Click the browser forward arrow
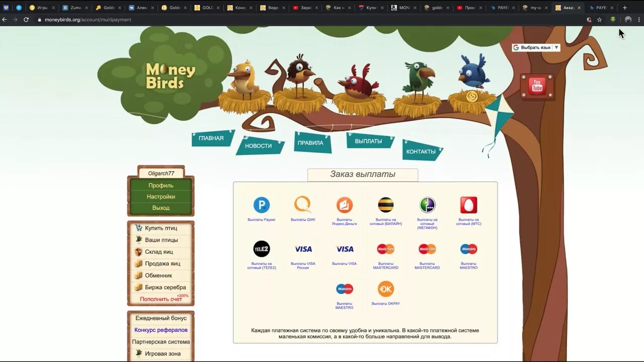This screenshot has height=362, width=644. pyautogui.click(x=15, y=20)
